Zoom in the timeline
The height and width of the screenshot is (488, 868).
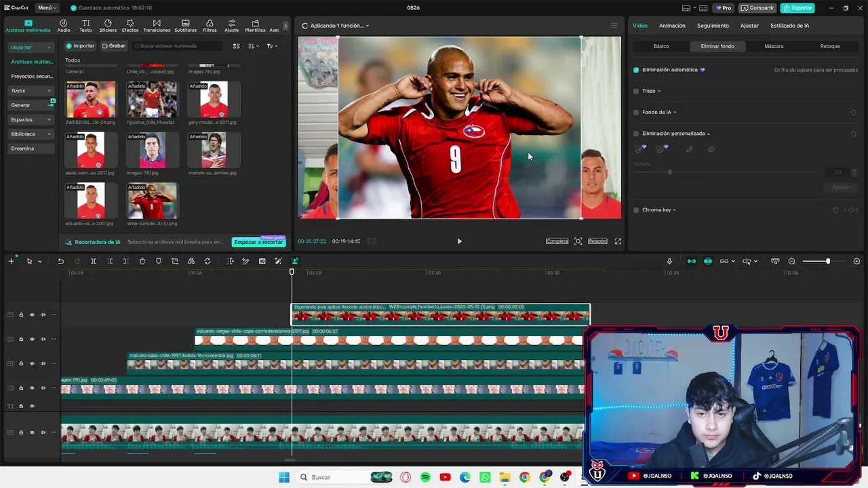tap(856, 262)
